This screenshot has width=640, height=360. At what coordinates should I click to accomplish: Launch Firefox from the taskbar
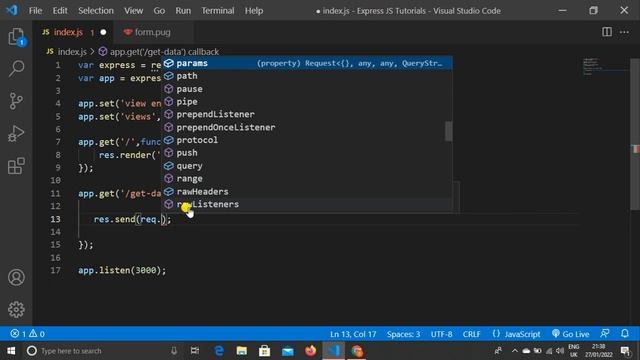coord(311,351)
